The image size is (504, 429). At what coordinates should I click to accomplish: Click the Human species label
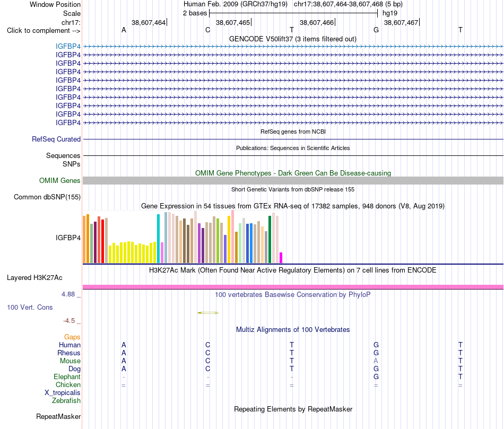pos(69,345)
